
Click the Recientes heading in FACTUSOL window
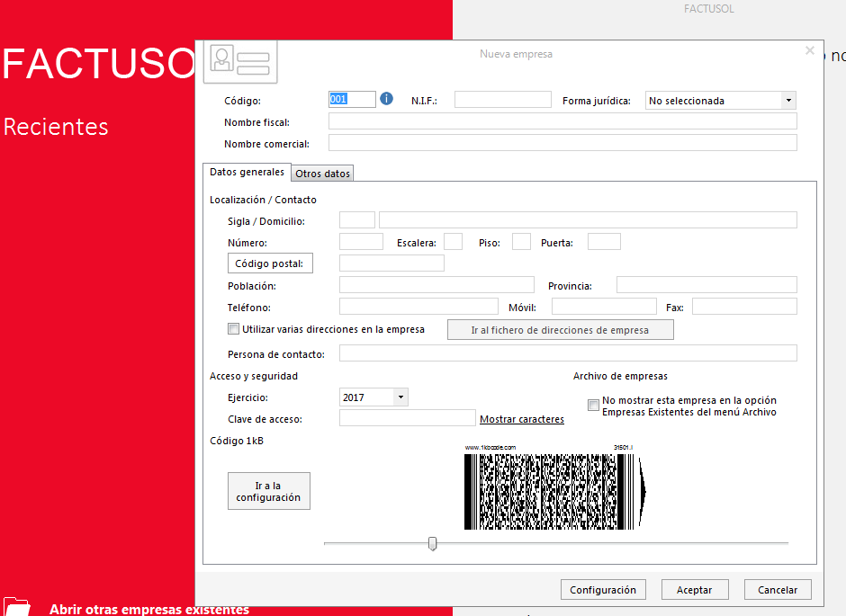click(x=56, y=127)
